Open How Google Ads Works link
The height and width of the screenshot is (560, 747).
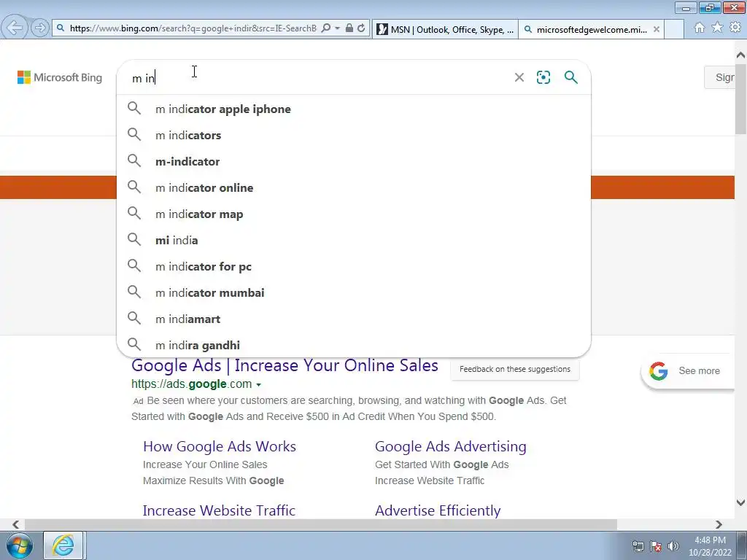click(219, 447)
